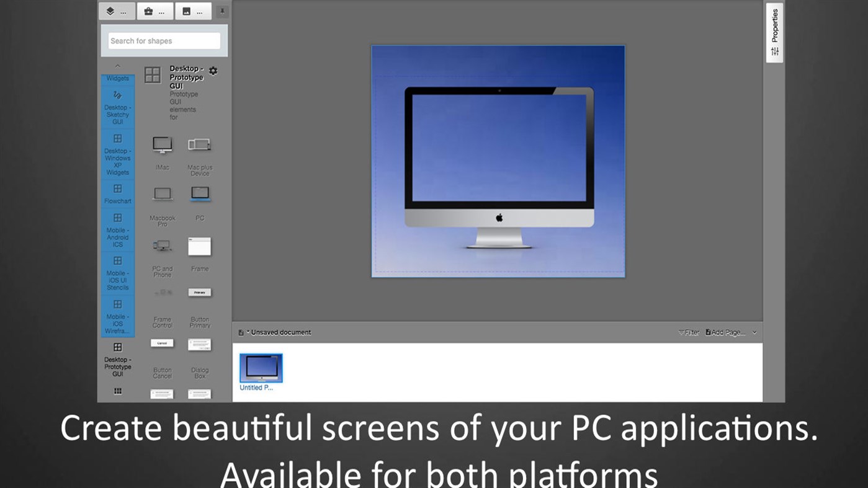
Task: Expand the Add Page dropdown arrow
Action: pos(754,332)
